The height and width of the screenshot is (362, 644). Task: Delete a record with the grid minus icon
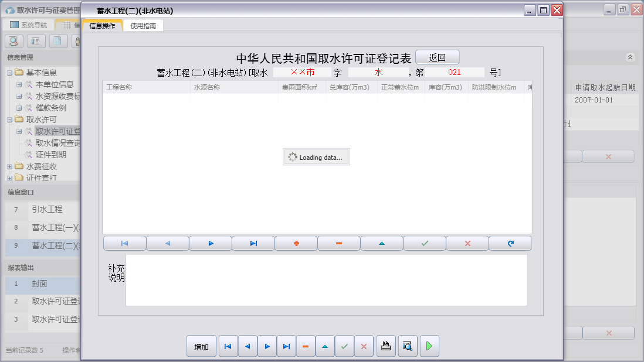339,243
